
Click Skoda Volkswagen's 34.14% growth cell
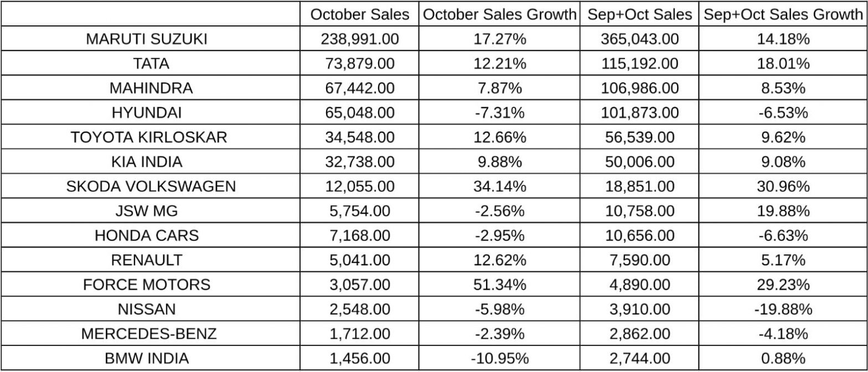tap(499, 187)
